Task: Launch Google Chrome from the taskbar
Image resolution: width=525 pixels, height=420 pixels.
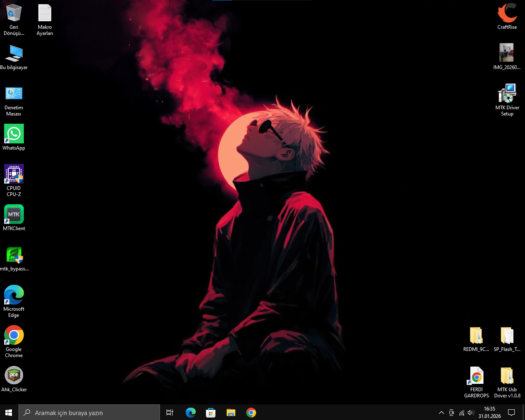Action: [251, 412]
